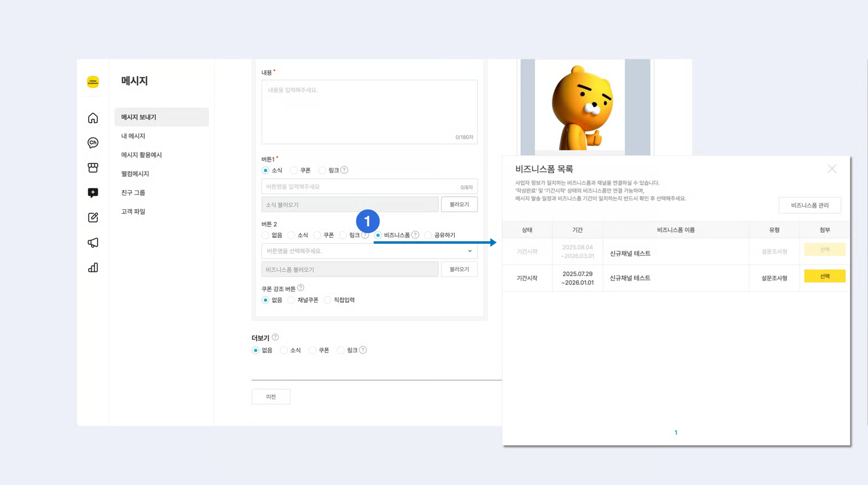Open the megaphone icon in the sidebar
Image resolution: width=868 pixels, height=485 pixels.
coord(93,243)
